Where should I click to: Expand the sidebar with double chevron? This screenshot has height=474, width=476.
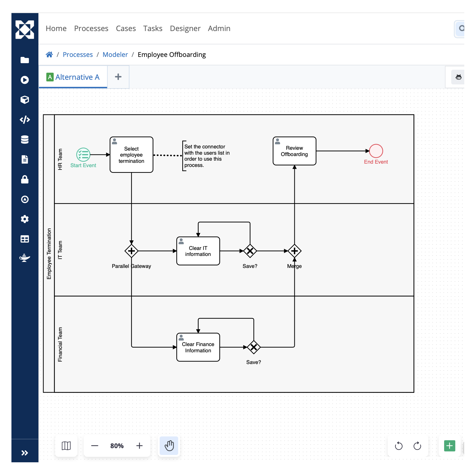pos(25,453)
